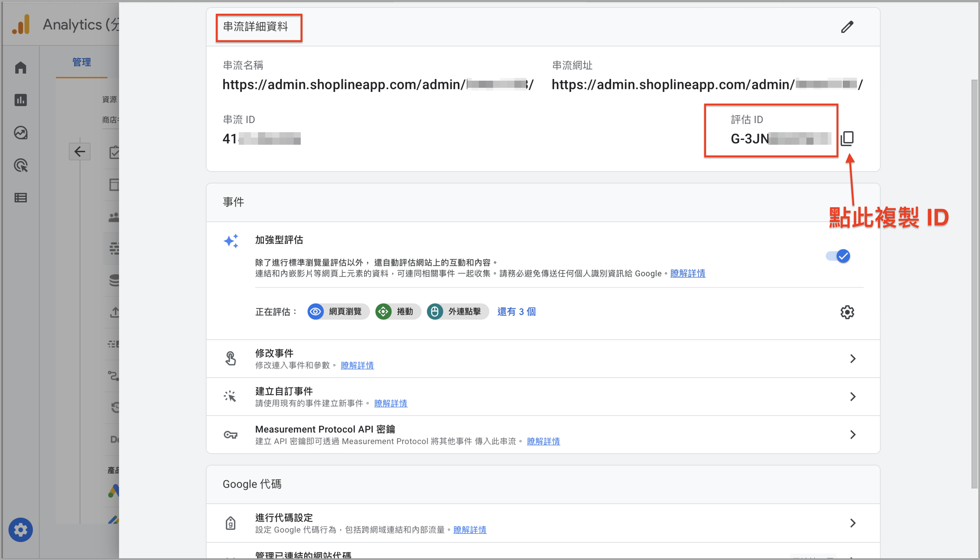Viewport: 980px width, 560px height.
Task: Click the 修改事件 row title
Action: point(274,353)
